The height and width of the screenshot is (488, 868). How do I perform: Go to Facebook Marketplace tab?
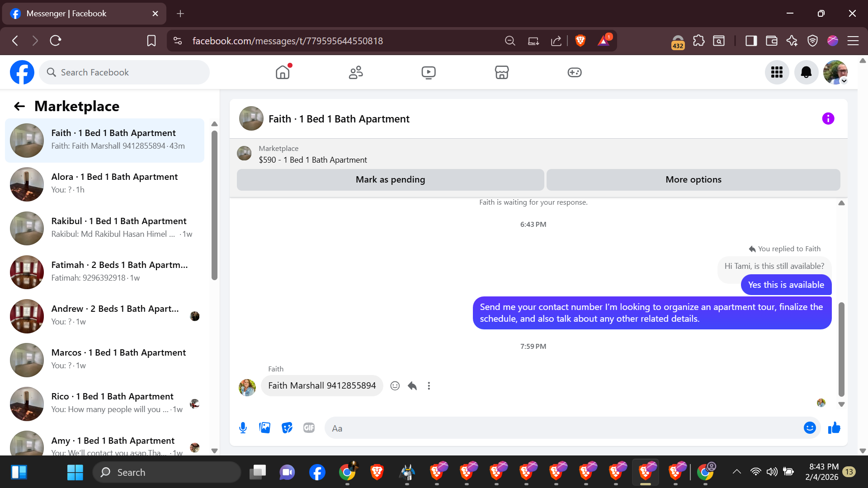click(x=501, y=72)
